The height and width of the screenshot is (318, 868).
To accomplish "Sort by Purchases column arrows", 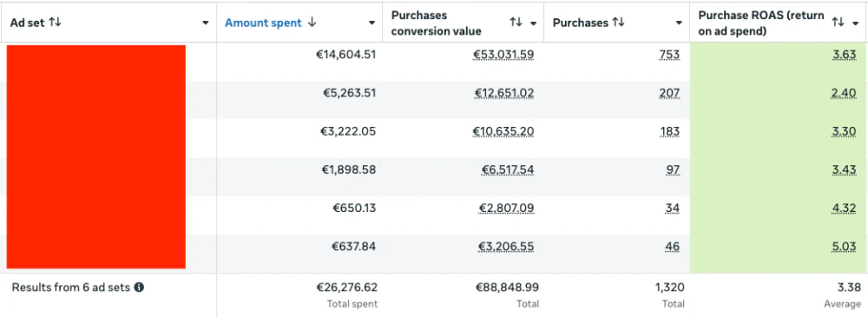I will pos(618,23).
